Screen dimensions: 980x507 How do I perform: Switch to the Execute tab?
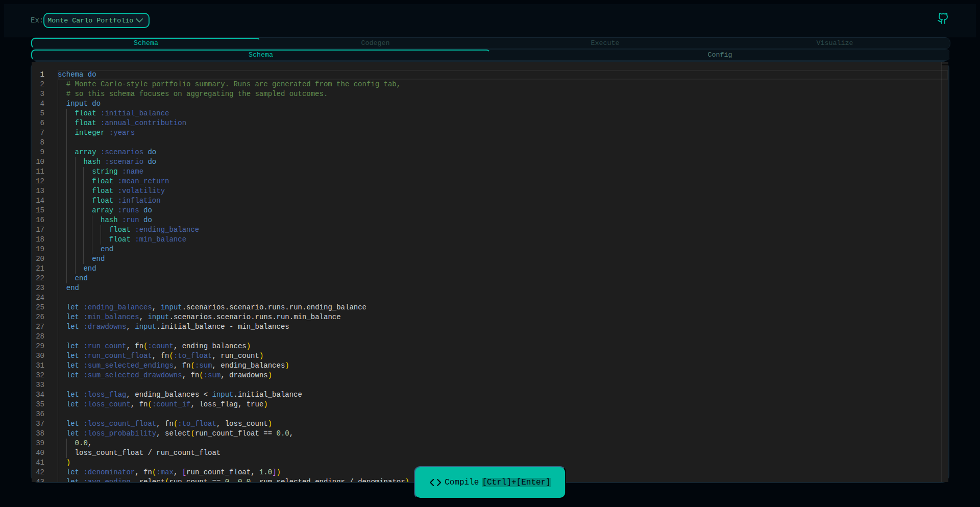pyautogui.click(x=605, y=43)
